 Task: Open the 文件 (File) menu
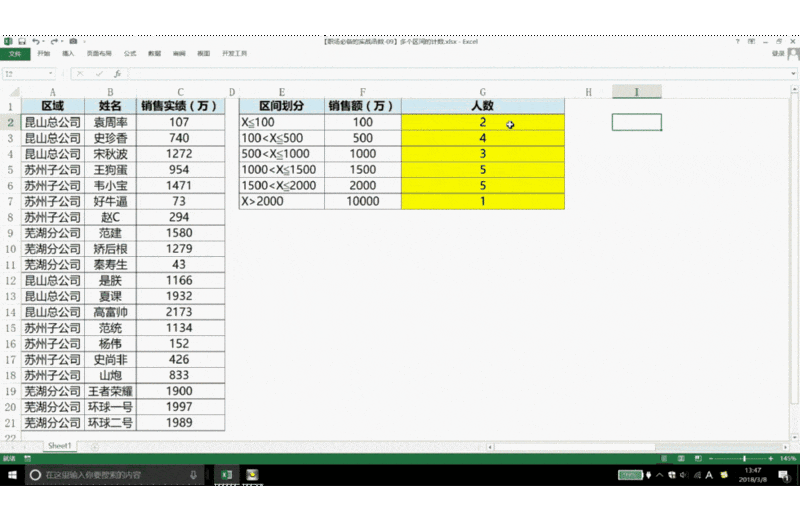point(14,53)
